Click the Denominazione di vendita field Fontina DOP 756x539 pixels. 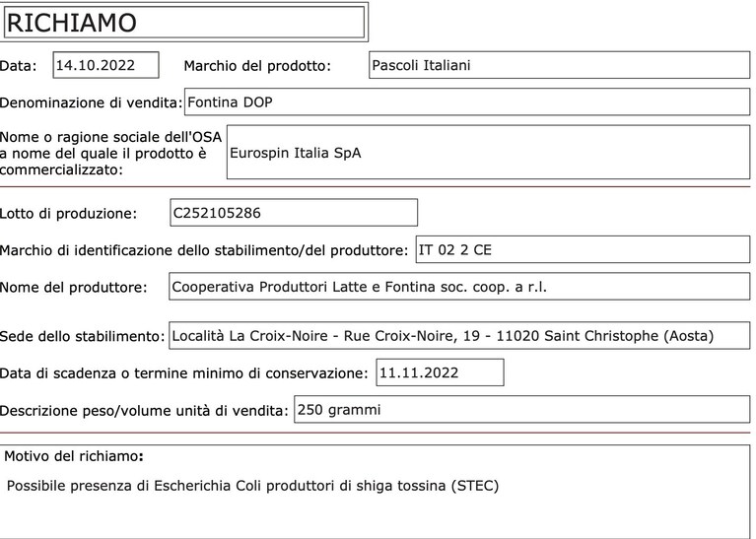(467, 101)
